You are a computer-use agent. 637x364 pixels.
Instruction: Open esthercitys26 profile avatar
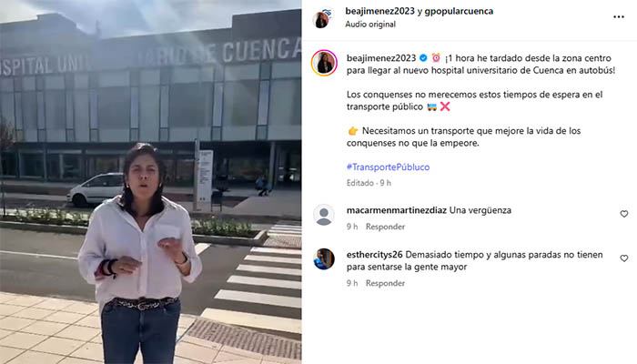click(324, 259)
